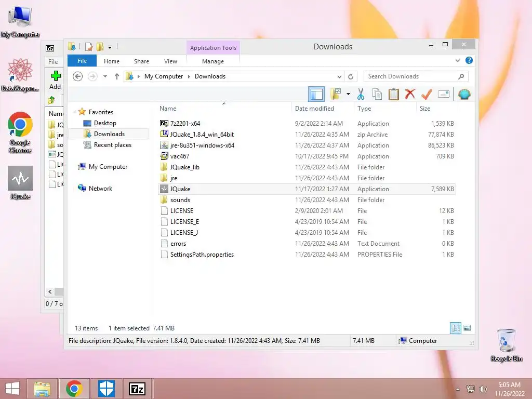Open the Customize Quick Access Toolbar dropdown
This screenshot has width=532, height=399.
(x=110, y=47)
